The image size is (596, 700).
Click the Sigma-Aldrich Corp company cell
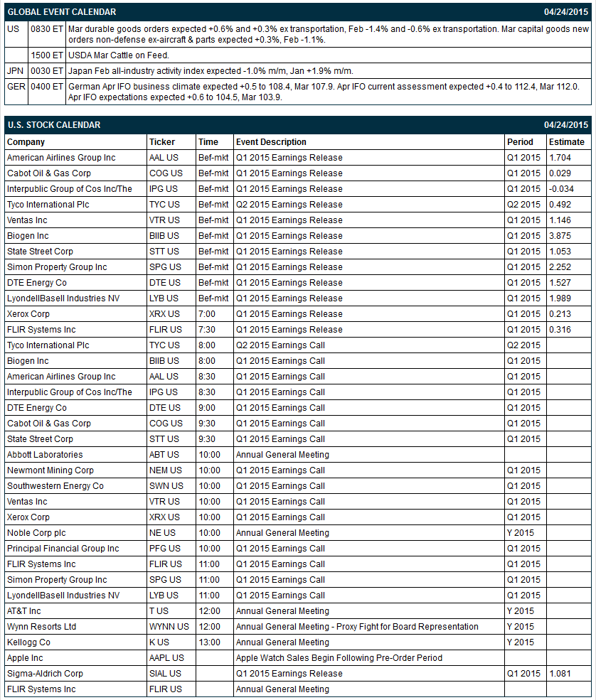point(75,673)
